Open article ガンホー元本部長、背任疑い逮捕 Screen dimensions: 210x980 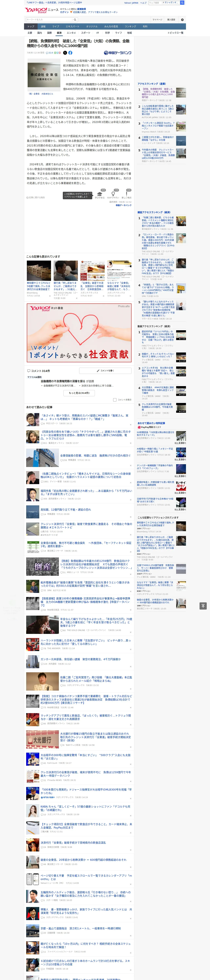(81, 659)
